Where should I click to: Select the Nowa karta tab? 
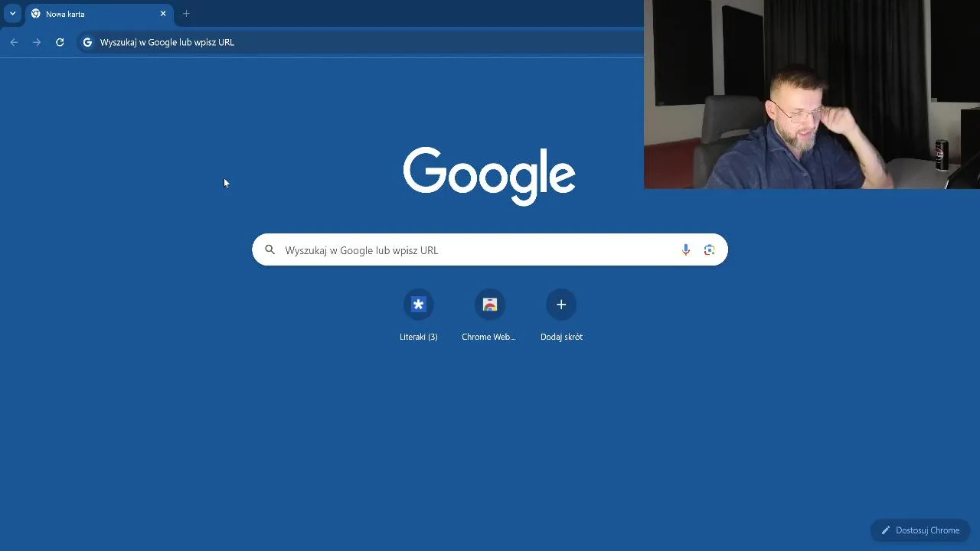(x=100, y=14)
